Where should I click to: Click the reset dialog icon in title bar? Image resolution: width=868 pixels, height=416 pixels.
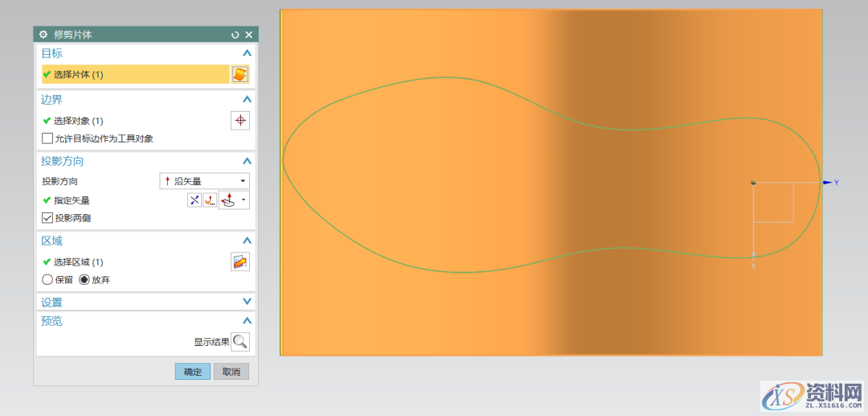pyautogui.click(x=235, y=35)
